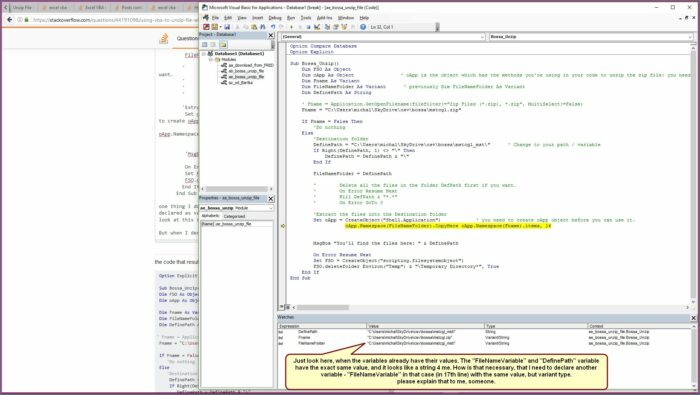The image size is (700, 395).
Task: Select the last module in project tree
Action: click(x=237, y=83)
